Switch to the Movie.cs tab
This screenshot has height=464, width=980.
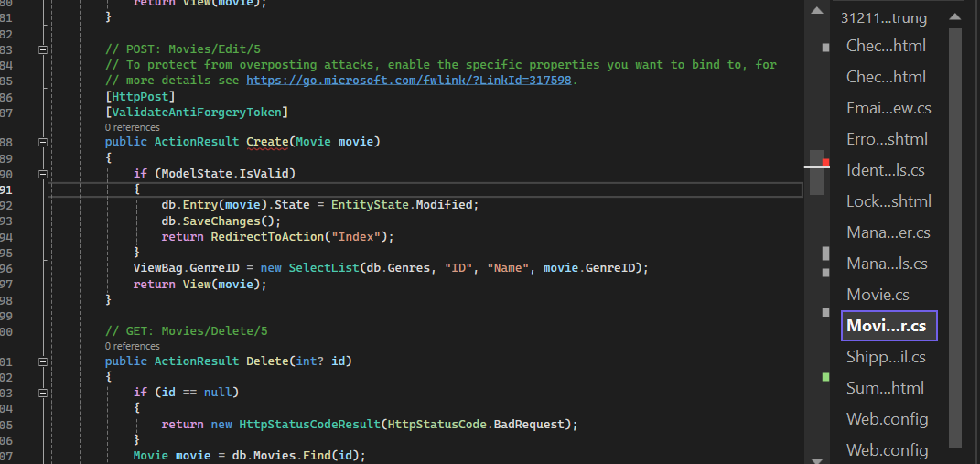pyautogui.click(x=877, y=295)
